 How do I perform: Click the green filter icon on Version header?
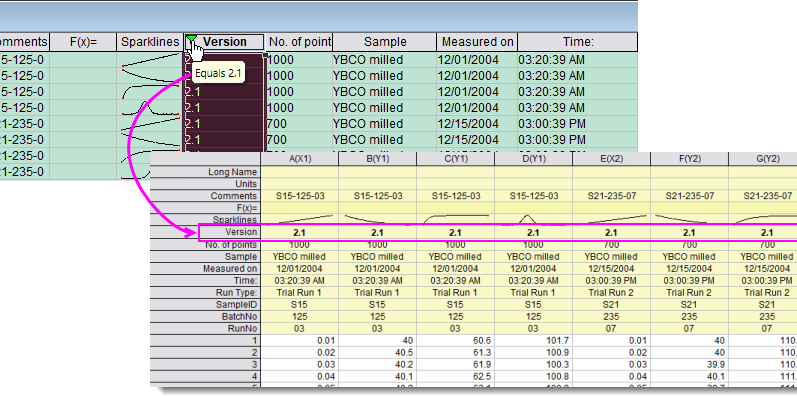tap(191, 39)
